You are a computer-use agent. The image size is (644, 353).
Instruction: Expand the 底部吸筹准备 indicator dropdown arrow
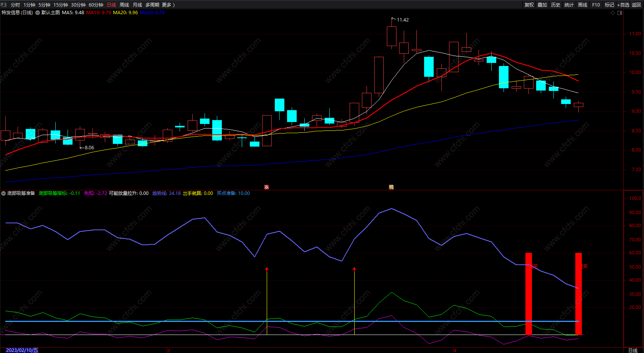pos(3,193)
